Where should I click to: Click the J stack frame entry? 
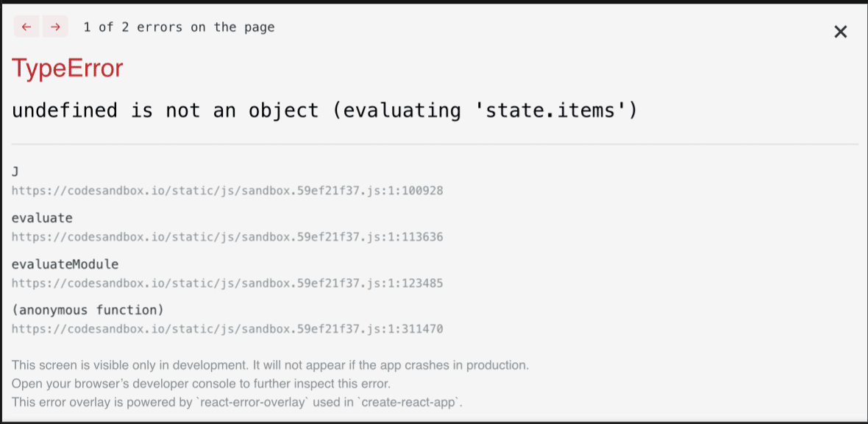[x=14, y=172]
